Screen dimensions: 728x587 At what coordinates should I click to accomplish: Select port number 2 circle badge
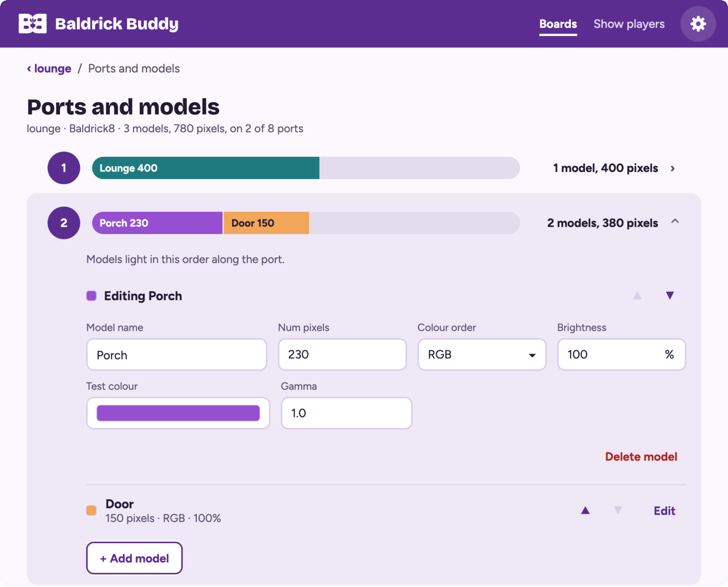click(64, 223)
